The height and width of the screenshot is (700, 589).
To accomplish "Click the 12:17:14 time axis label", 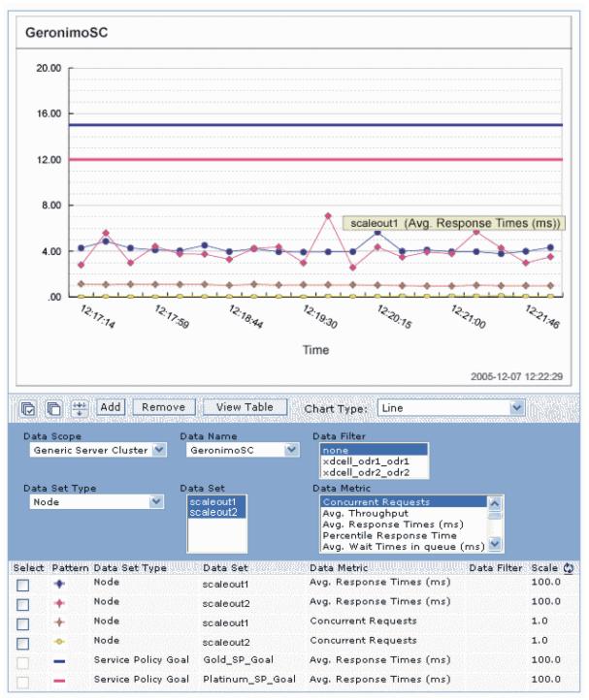I will pyautogui.click(x=98, y=316).
